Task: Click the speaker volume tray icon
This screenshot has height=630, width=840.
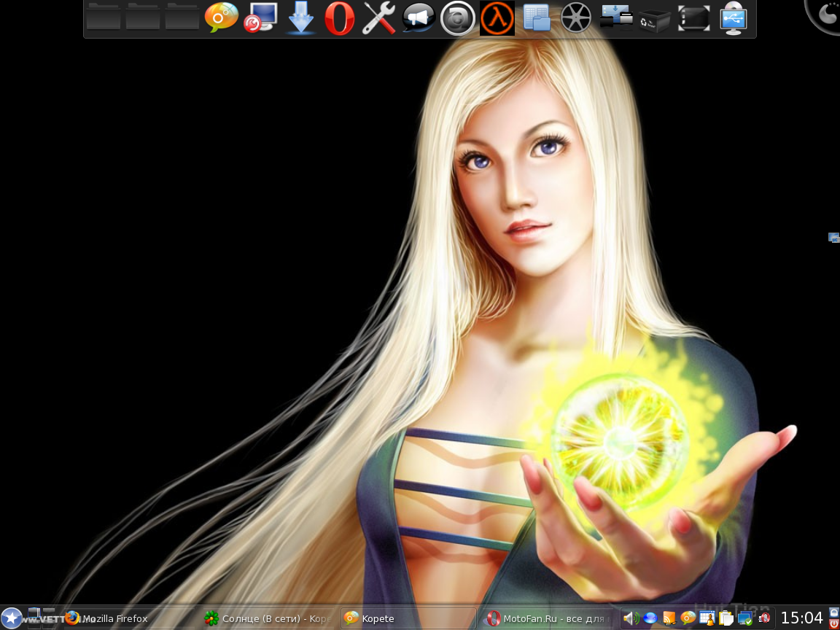Action: tap(631, 619)
